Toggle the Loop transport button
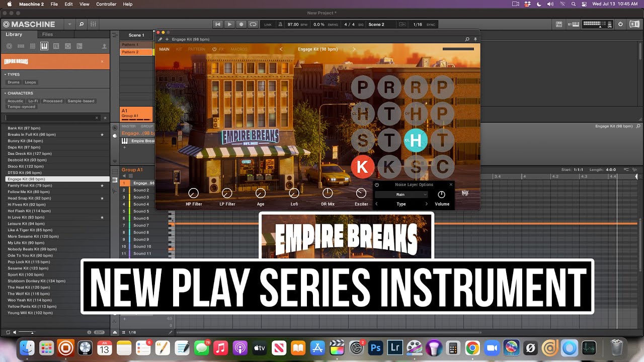The image size is (644, 362). point(253,24)
